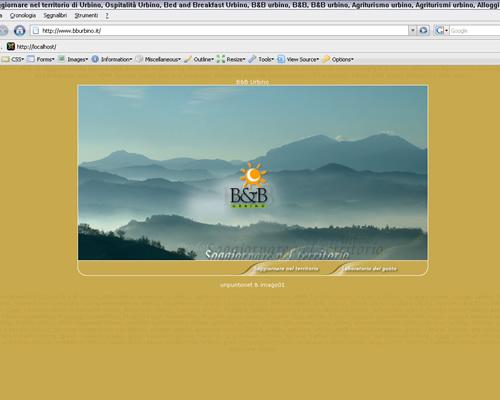
Task: Open the Google search engine selector icon
Action: 441,31
